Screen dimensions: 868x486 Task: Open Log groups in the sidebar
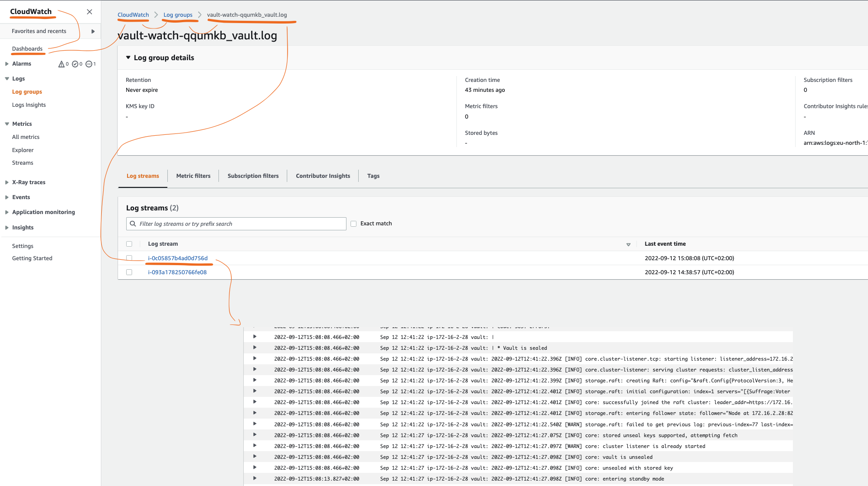click(27, 92)
